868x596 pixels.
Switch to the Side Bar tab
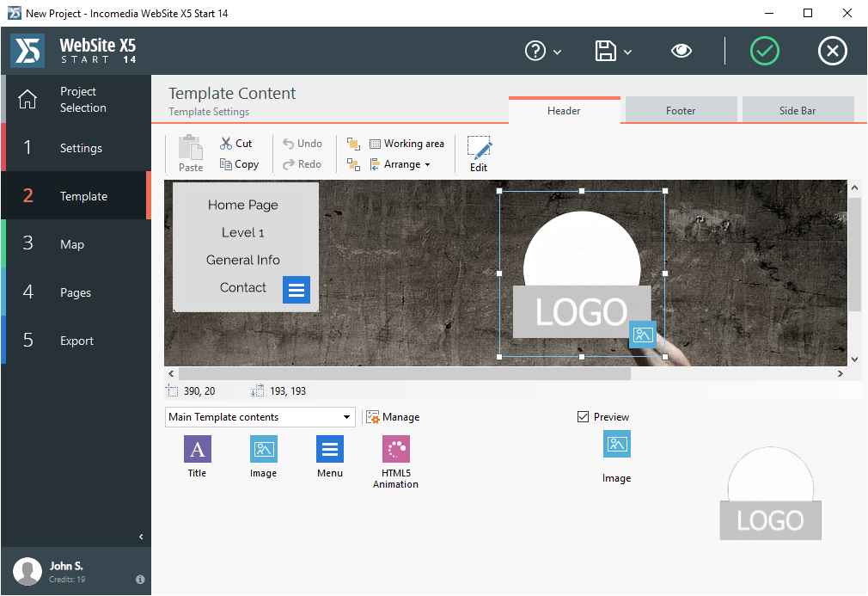pos(798,110)
